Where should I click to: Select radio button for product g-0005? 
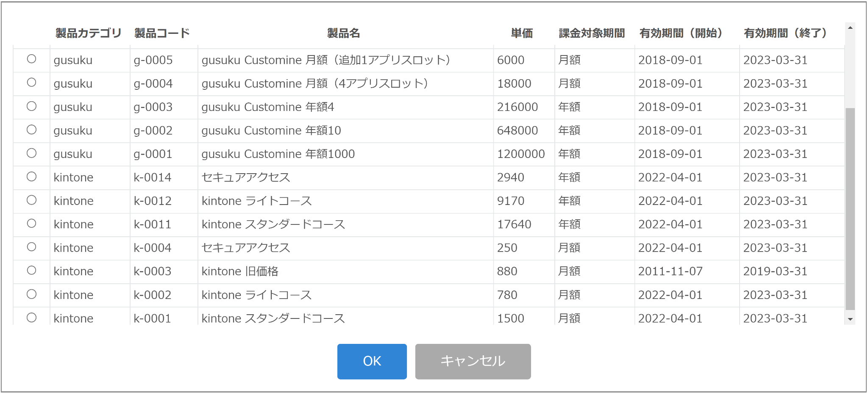tap(31, 59)
